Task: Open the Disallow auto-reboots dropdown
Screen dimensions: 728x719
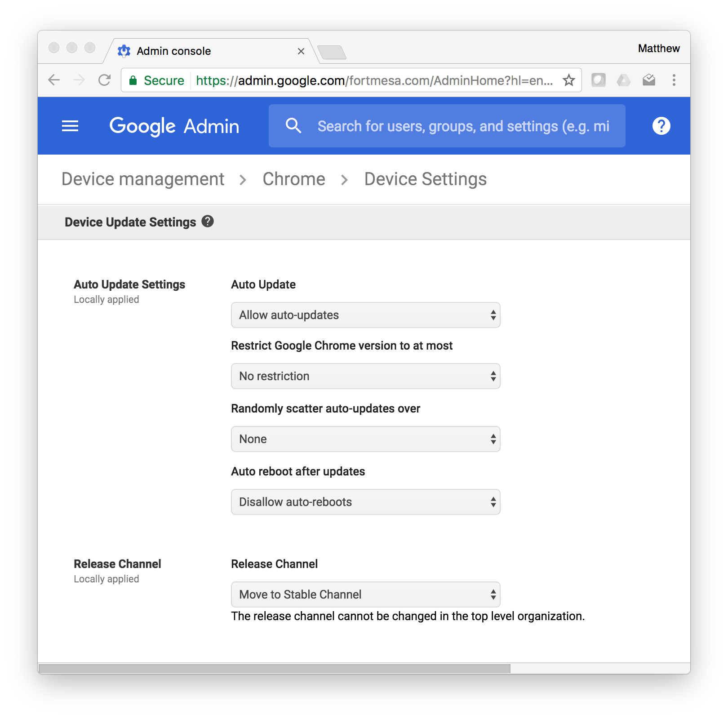Action: coord(366,502)
